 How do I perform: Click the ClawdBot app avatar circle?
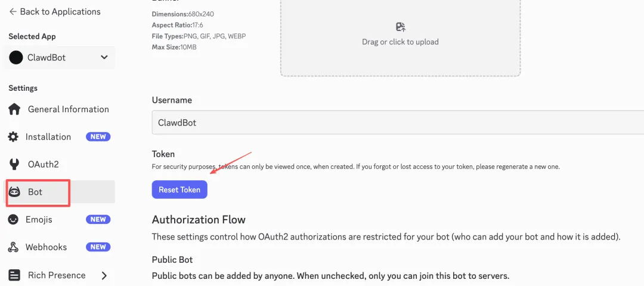coord(16,58)
